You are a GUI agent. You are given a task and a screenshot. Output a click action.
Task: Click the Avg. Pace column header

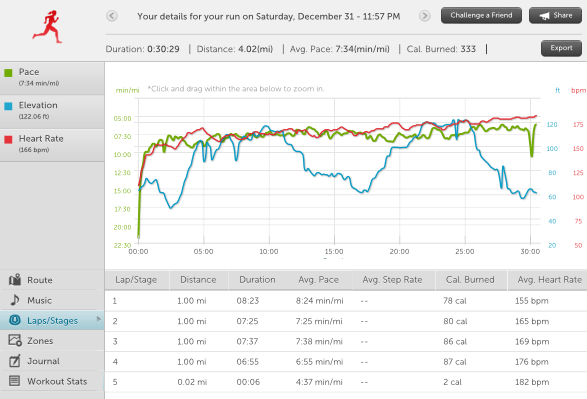[319, 280]
